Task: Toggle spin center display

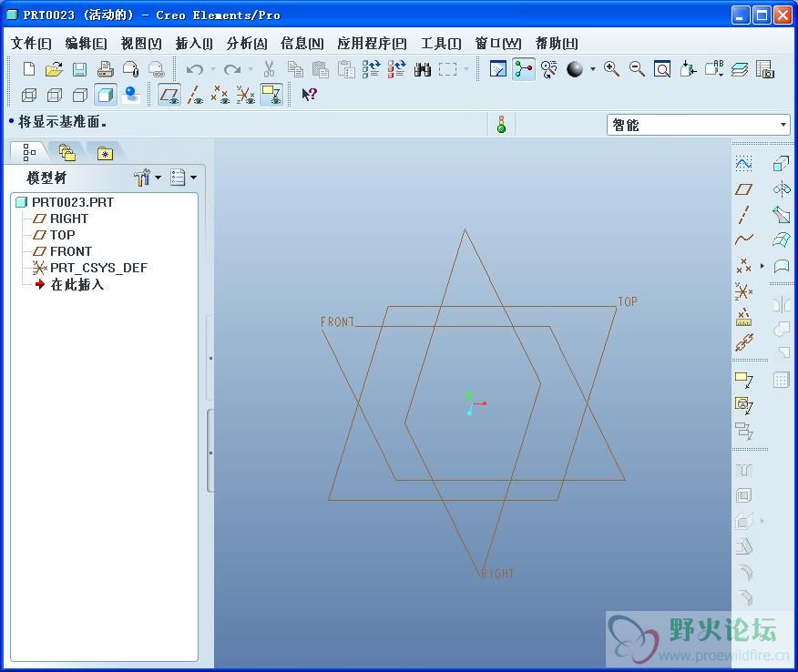Action: [524, 68]
